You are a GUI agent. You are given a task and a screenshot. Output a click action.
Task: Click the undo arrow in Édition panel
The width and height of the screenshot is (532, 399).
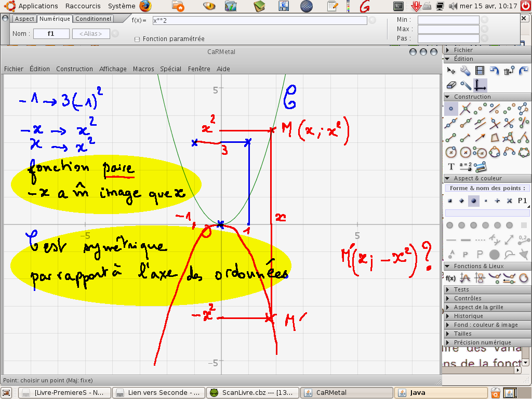click(x=494, y=71)
